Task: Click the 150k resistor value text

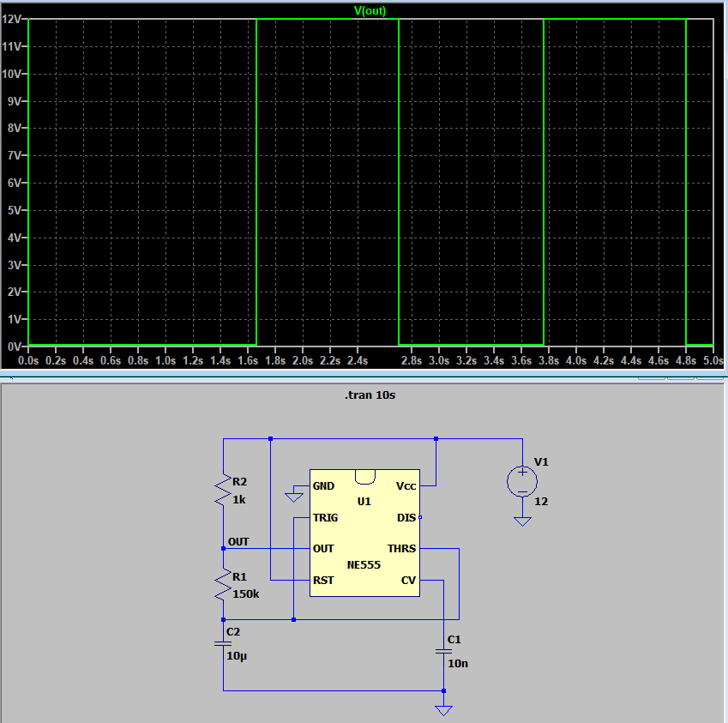Action: click(x=245, y=593)
